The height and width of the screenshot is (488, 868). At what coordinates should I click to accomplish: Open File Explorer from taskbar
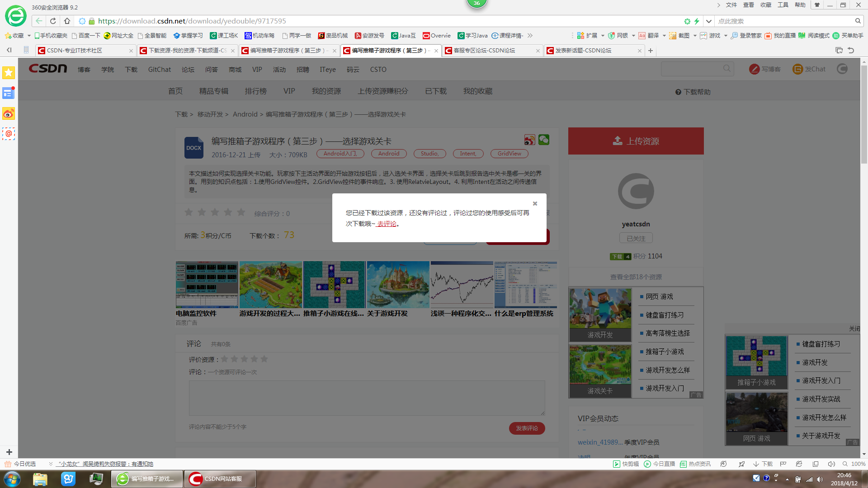[x=40, y=479]
